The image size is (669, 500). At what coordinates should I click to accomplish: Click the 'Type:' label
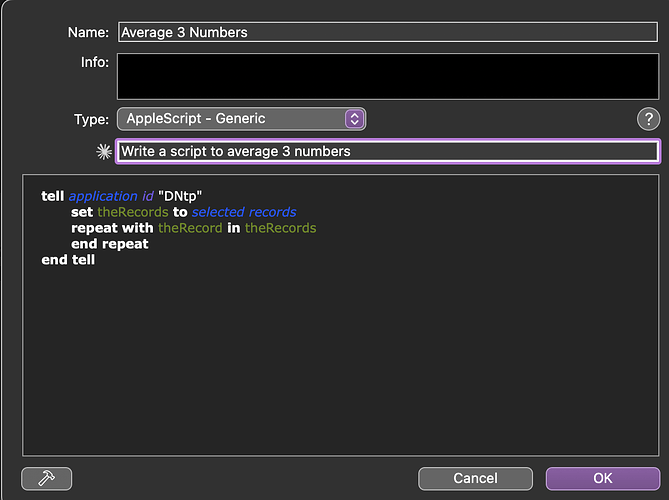(x=92, y=119)
